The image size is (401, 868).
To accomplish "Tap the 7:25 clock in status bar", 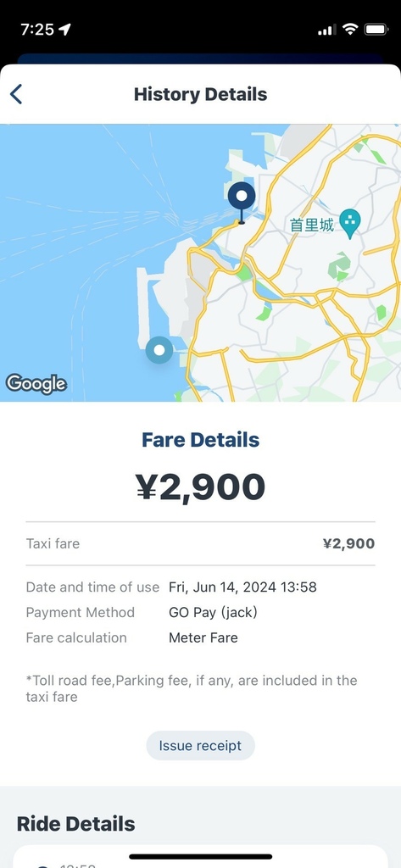I will (37, 30).
